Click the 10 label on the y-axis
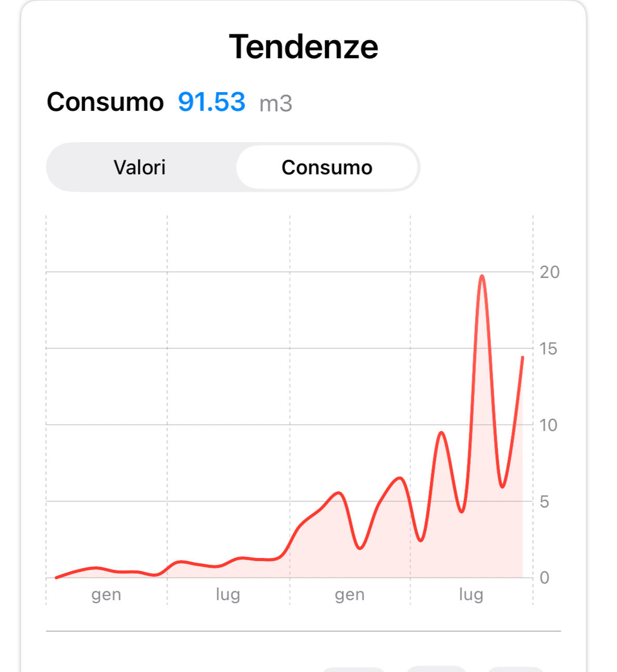 548,425
